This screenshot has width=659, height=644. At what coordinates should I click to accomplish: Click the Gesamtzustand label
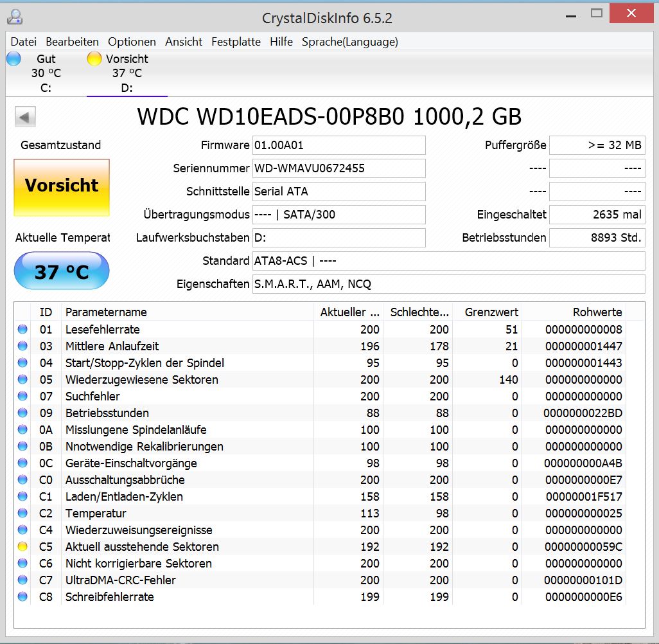coord(60,145)
